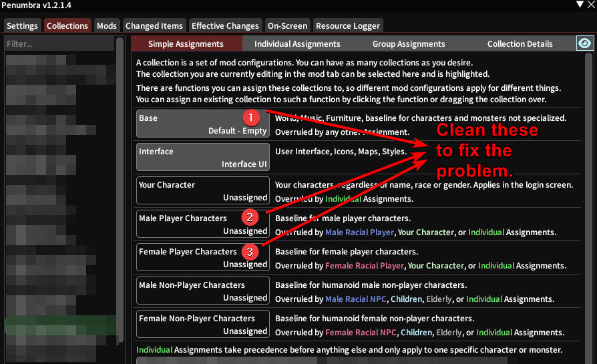Open Individual Assignments sub-tab
597x364 pixels.
pyautogui.click(x=297, y=44)
